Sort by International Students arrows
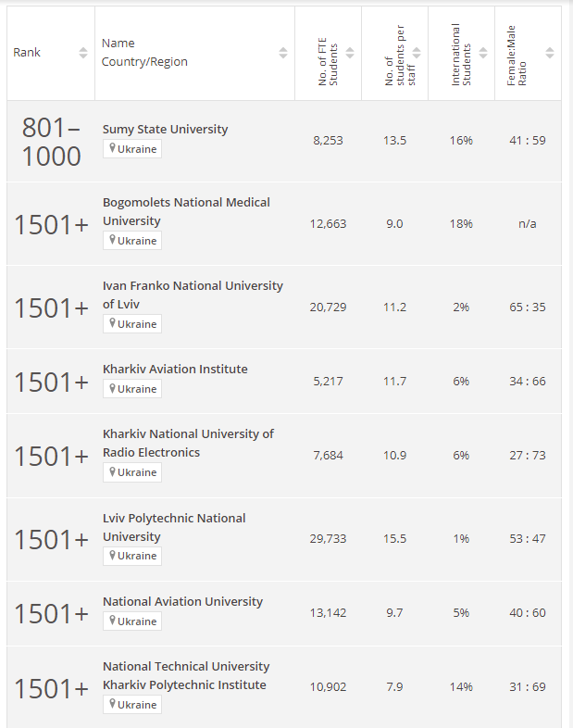Image resolution: width=573 pixels, height=728 pixels. coord(483,53)
